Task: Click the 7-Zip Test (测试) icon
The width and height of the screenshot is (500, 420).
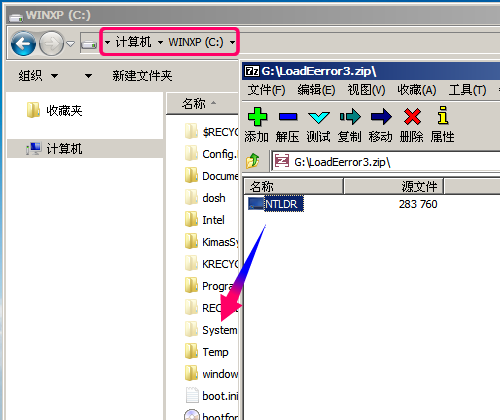Action: point(319,117)
